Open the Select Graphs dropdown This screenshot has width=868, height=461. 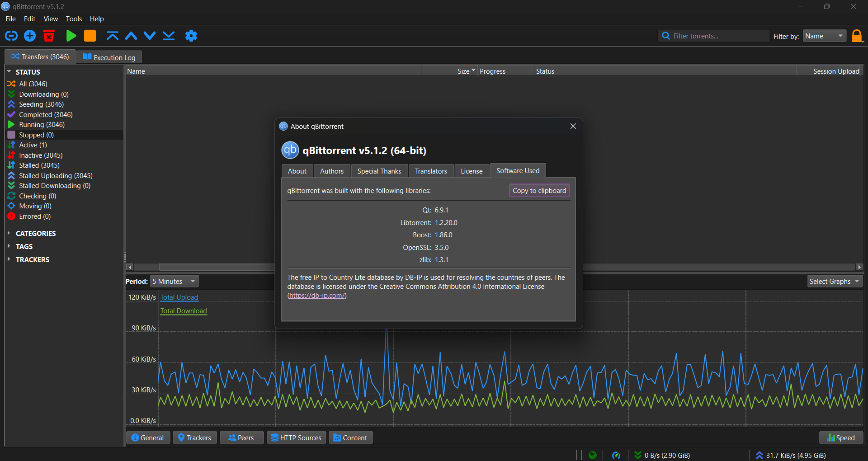pyautogui.click(x=834, y=281)
